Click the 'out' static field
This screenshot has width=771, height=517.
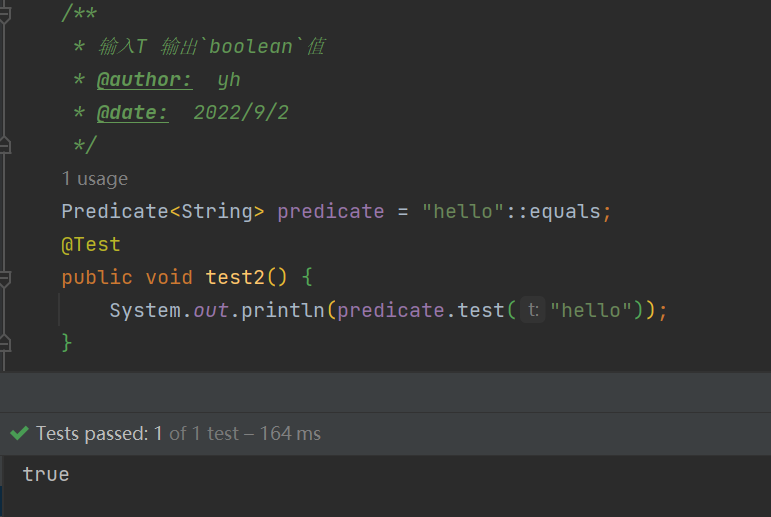click(211, 310)
